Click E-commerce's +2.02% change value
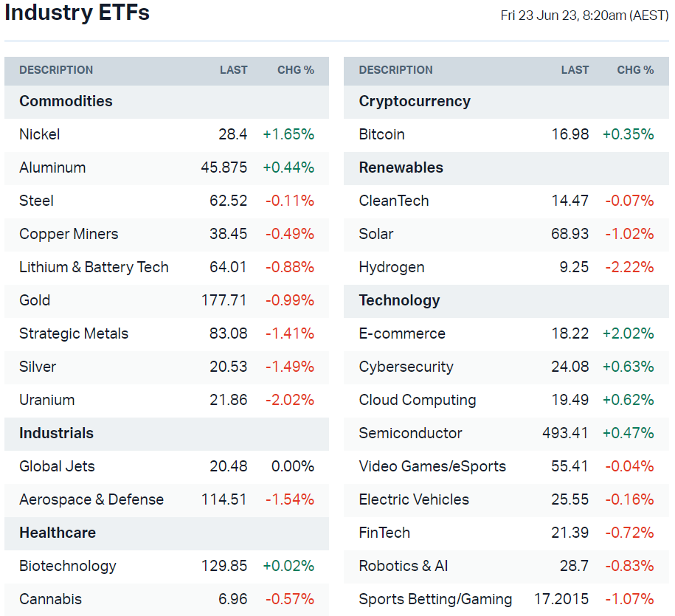 (628, 333)
